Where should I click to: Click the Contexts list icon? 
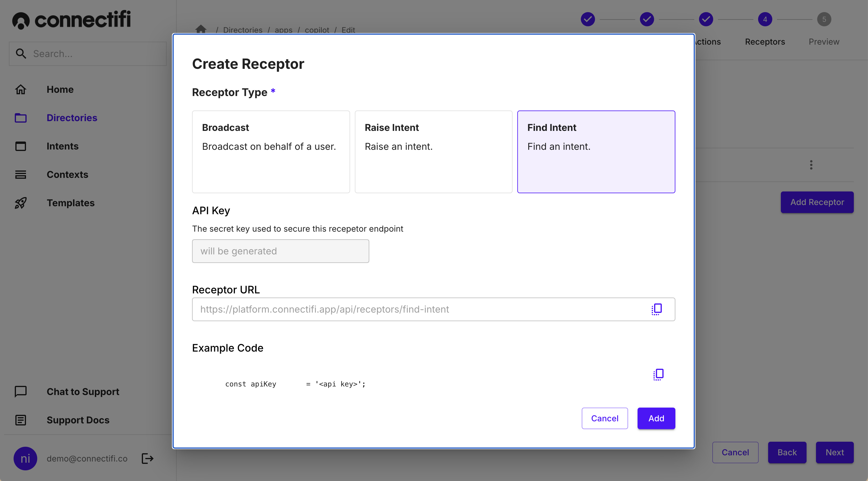pos(21,174)
